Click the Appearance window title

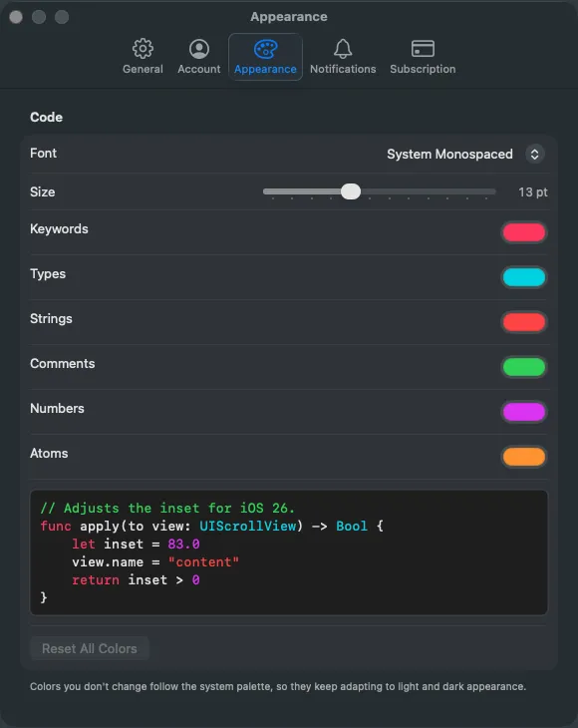[289, 17]
